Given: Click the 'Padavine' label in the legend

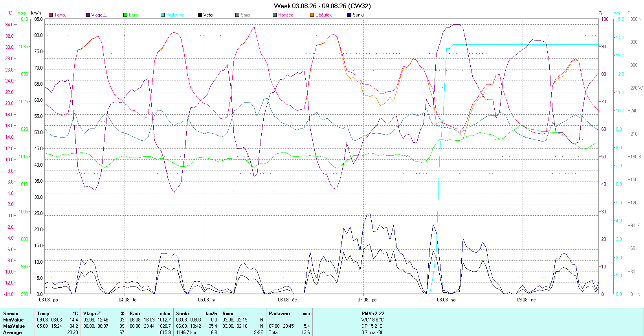Looking at the screenshot, I should 175,15.
